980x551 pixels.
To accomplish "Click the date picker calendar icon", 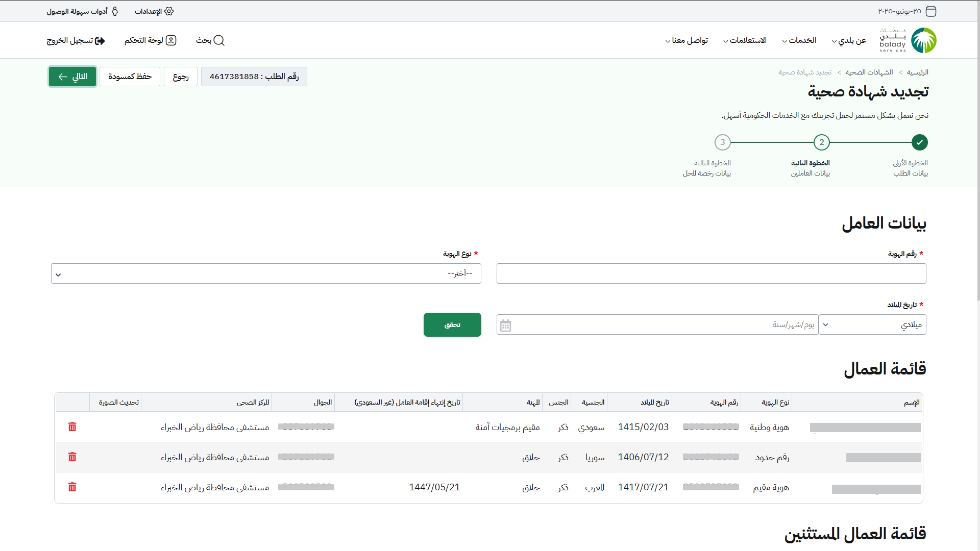I will (x=505, y=325).
